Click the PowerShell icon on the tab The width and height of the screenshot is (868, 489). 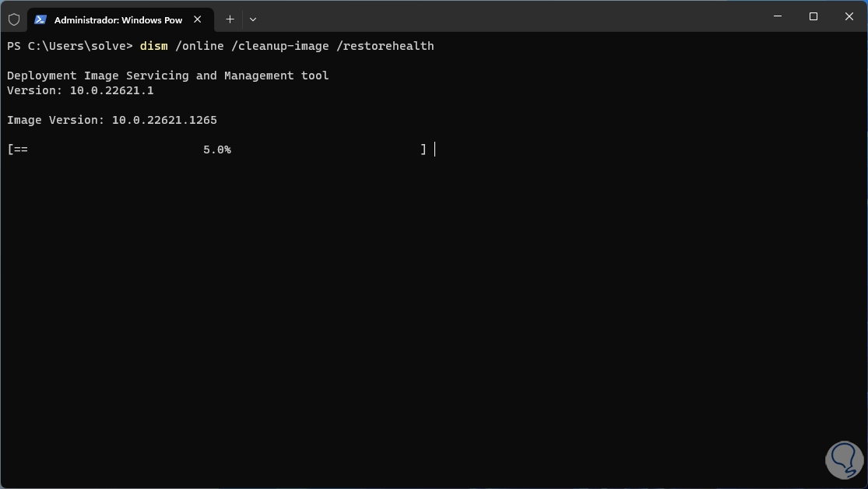point(40,19)
